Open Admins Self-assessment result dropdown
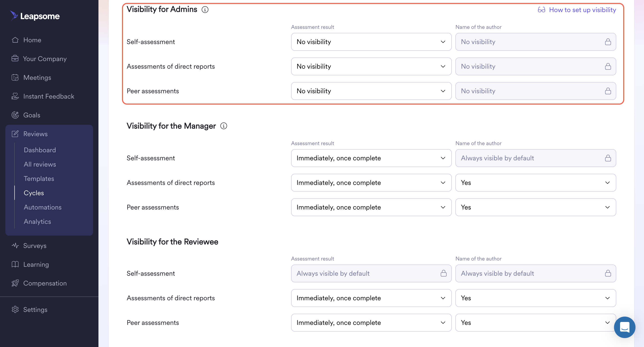Screen dimensions: 644x347 [x=371, y=42]
